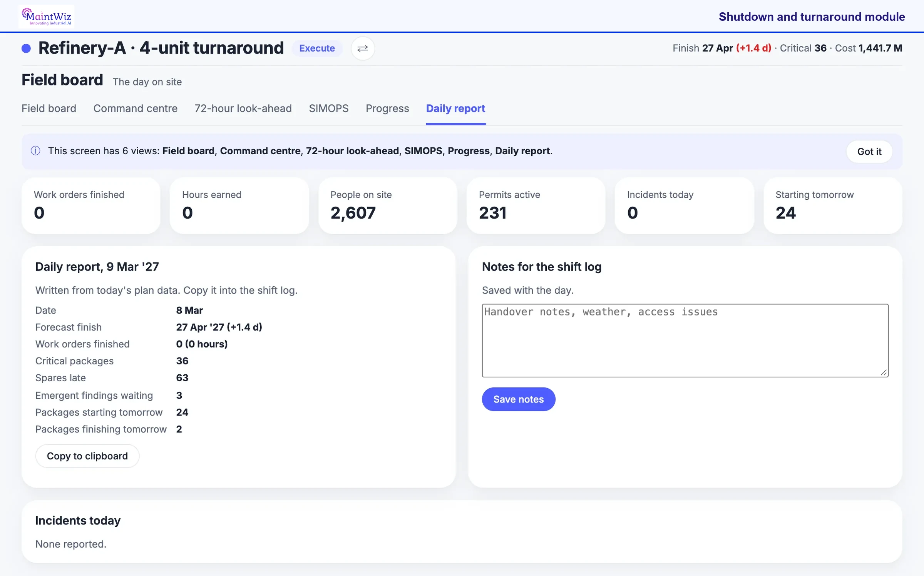
Task: Select the Daily report tab
Action: (455, 109)
